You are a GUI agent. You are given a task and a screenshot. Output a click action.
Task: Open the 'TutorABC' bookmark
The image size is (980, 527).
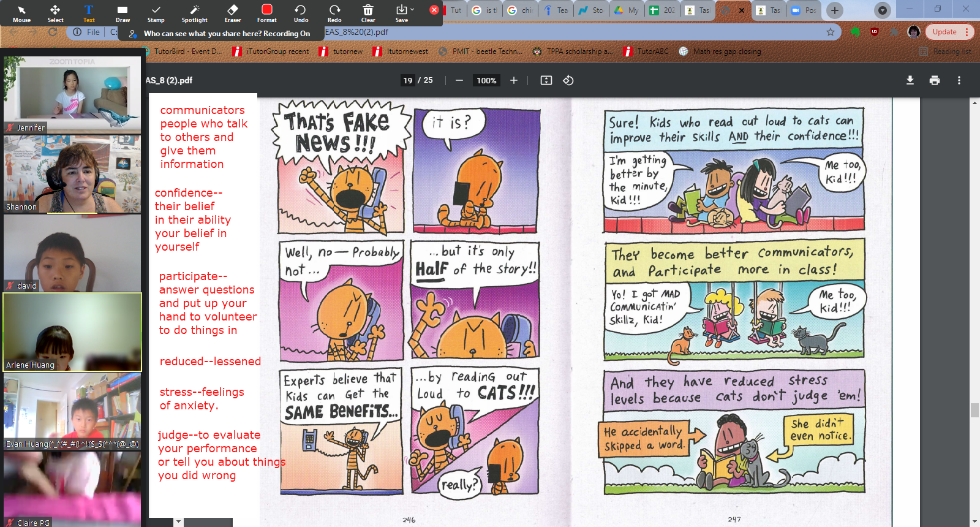pos(646,51)
